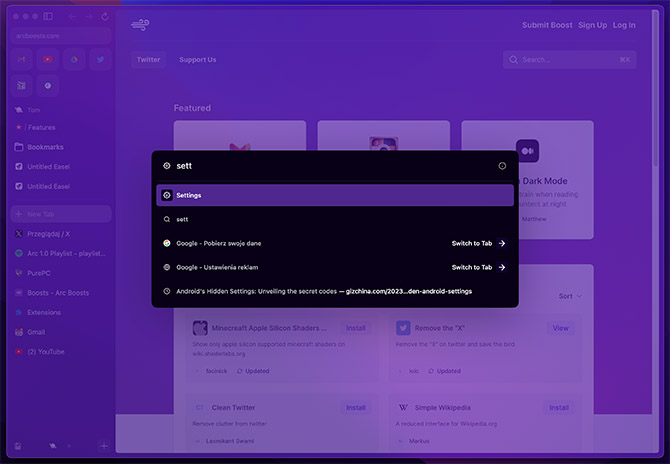Open the Submit Boost link
This screenshot has width=670, height=464.
coord(547,25)
